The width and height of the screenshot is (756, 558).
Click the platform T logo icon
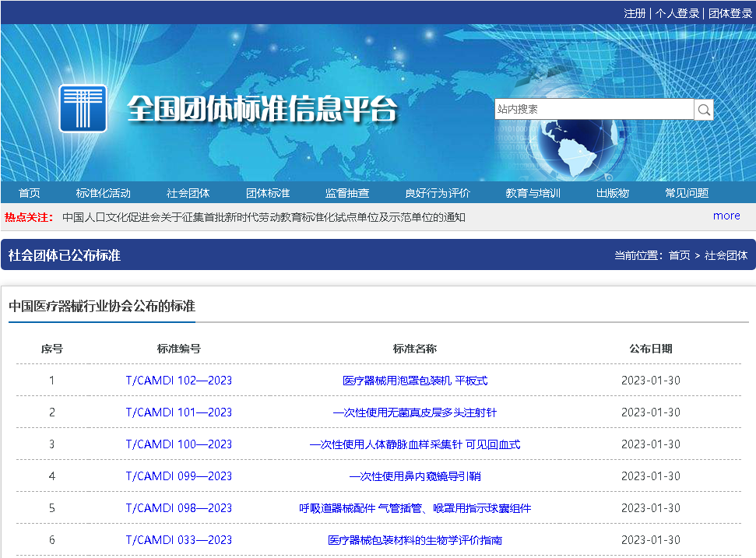pos(83,108)
